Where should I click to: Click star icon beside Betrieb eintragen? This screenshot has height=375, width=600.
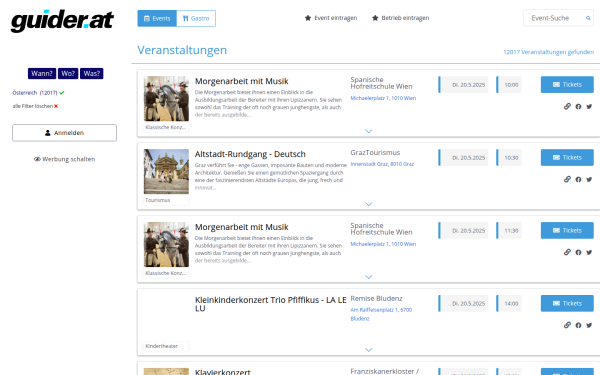[375, 18]
